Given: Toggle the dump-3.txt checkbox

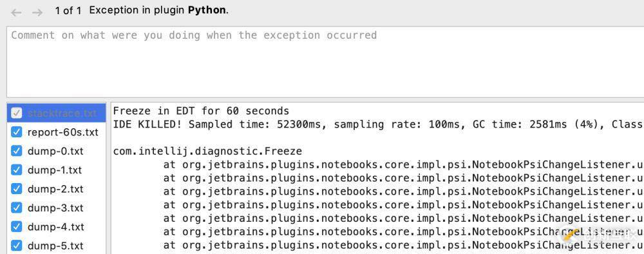Looking at the screenshot, I should (x=17, y=208).
